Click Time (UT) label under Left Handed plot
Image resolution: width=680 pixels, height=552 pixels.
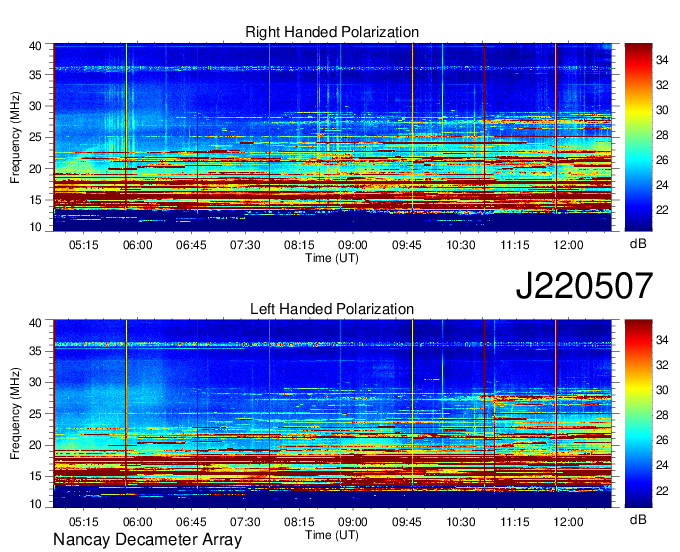332,535
